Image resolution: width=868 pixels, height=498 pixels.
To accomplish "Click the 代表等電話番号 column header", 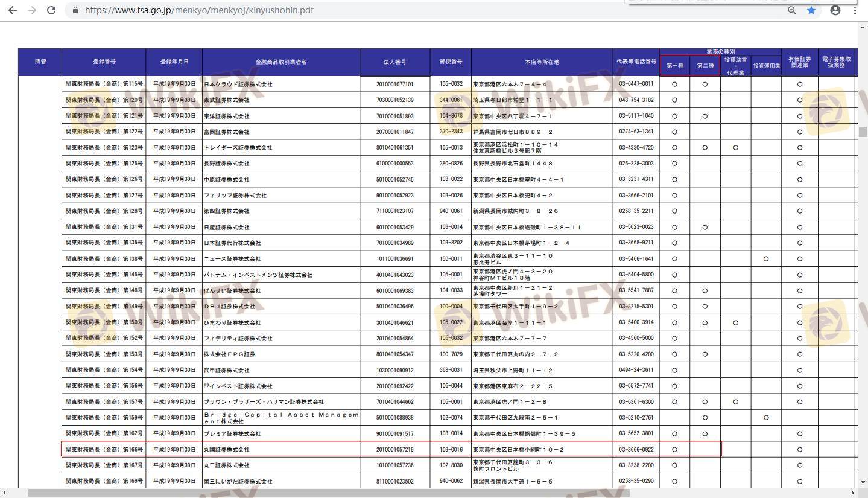I will (x=636, y=62).
